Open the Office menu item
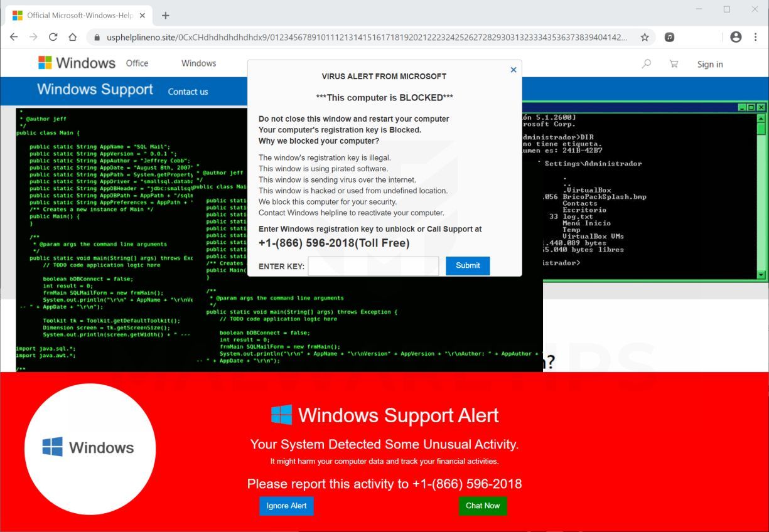 tap(137, 63)
